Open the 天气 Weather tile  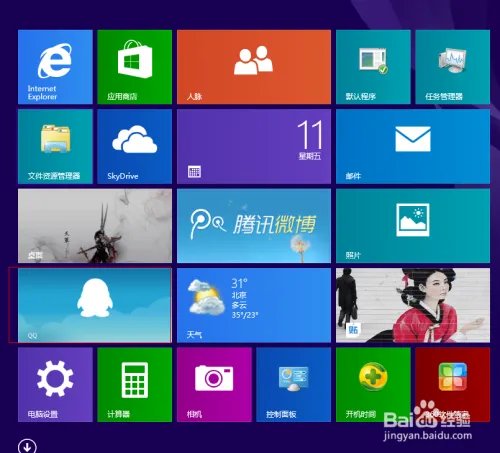[x=254, y=305]
